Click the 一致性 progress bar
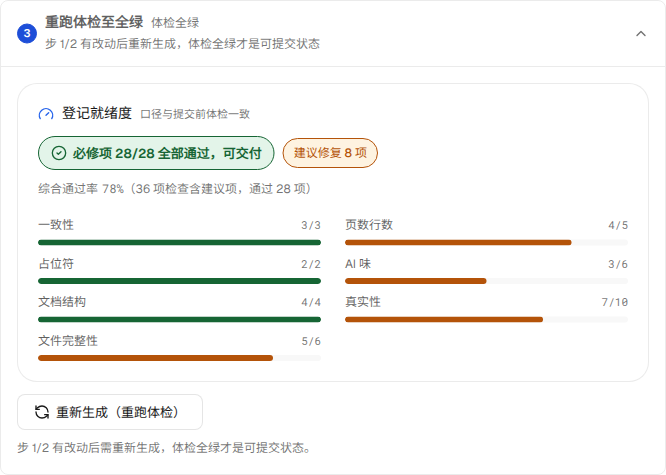 coord(179,243)
